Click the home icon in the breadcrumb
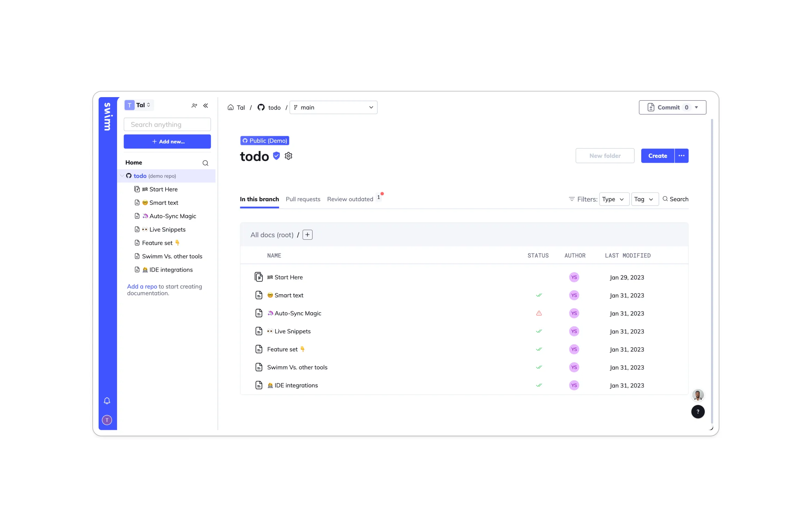The height and width of the screenshot is (530, 812). point(231,108)
